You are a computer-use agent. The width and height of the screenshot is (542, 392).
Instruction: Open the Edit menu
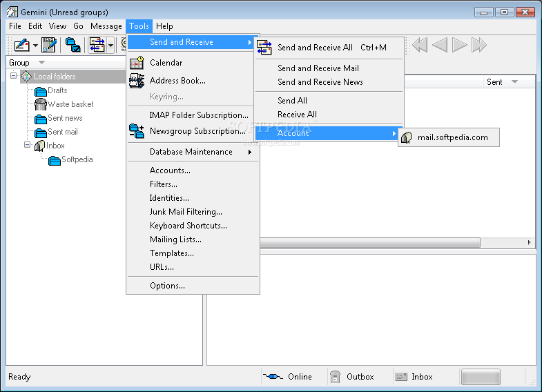click(x=35, y=26)
